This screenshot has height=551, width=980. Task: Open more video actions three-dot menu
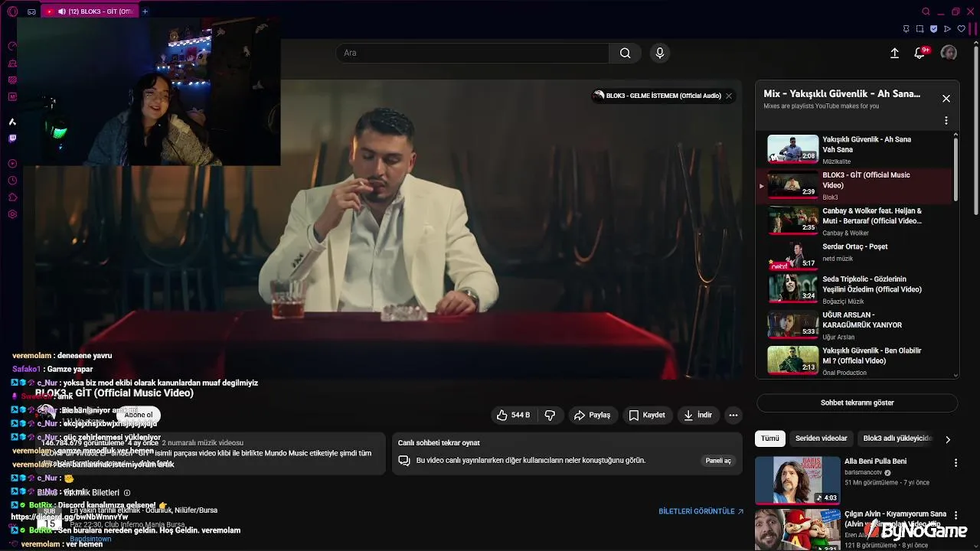pos(733,415)
